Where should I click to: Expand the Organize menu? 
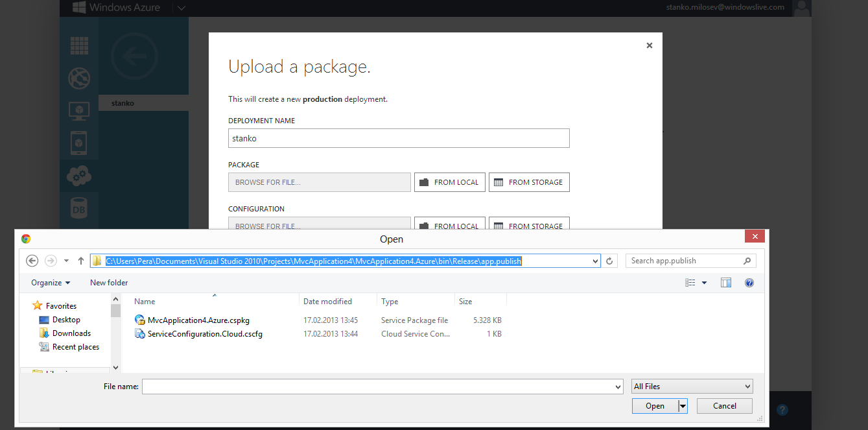click(x=51, y=283)
